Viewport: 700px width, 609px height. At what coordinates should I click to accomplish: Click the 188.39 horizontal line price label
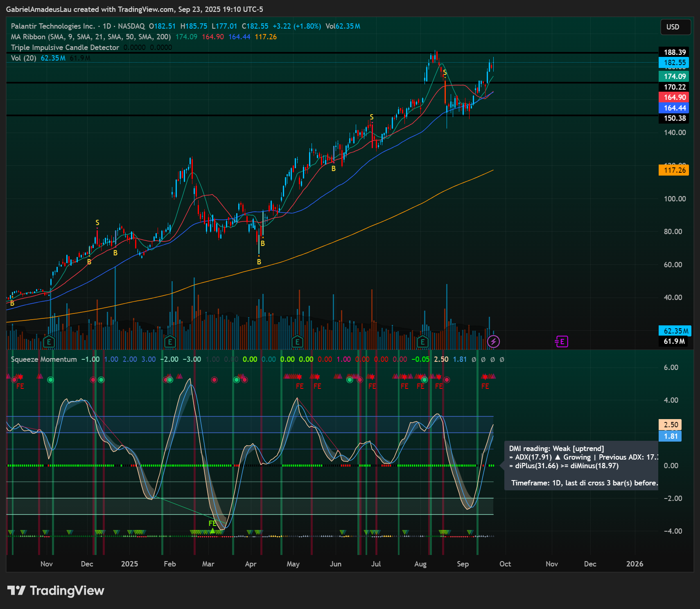(674, 52)
